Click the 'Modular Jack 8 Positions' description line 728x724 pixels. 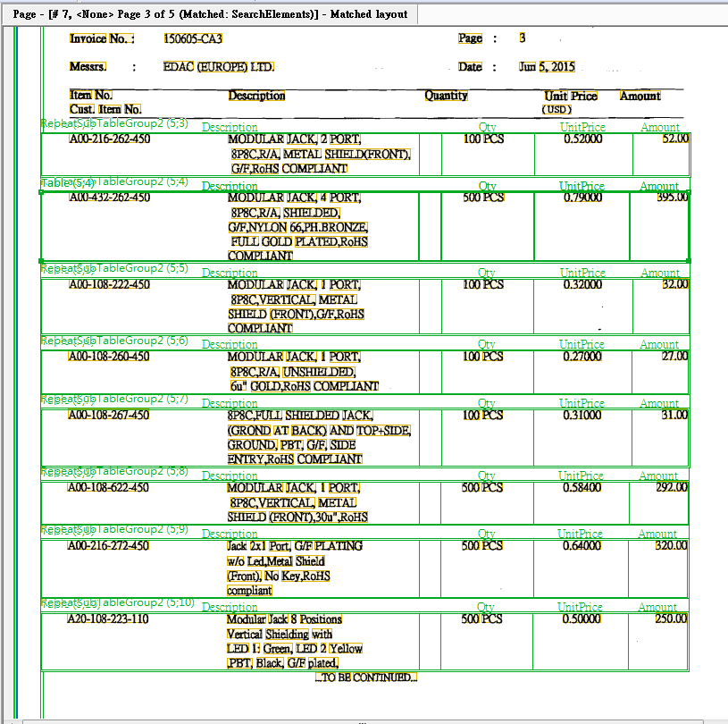click(284, 619)
